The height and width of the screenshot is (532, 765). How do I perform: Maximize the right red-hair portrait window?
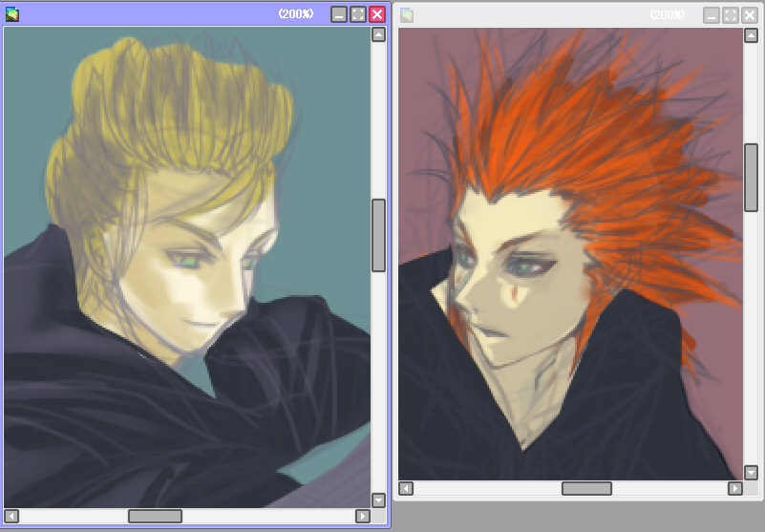click(731, 15)
